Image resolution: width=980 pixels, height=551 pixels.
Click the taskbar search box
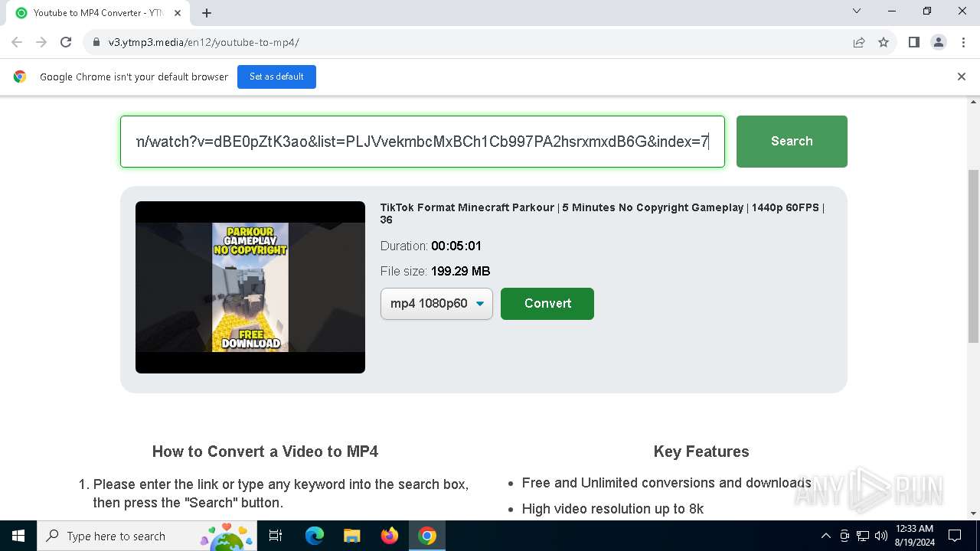pyautogui.click(x=149, y=536)
